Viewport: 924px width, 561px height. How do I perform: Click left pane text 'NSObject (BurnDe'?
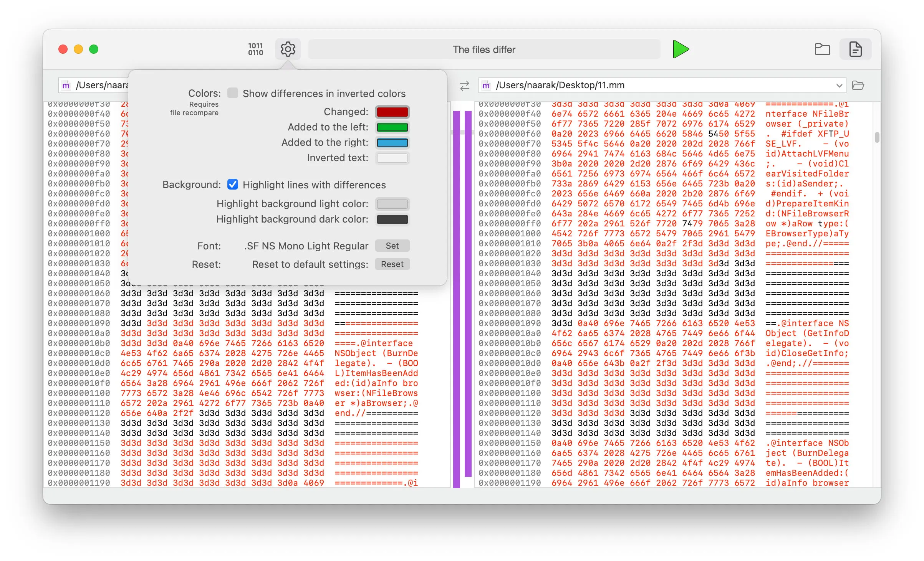pos(376,353)
